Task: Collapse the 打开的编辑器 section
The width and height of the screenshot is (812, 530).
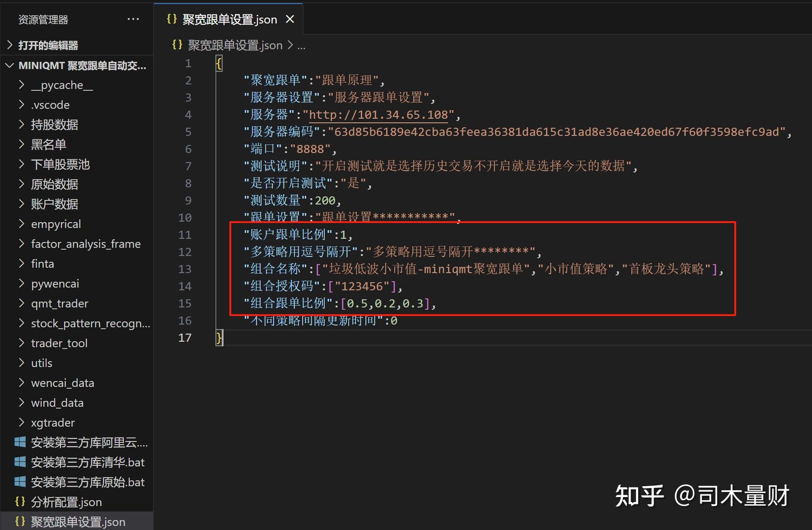Action: (x=9, y=45)
